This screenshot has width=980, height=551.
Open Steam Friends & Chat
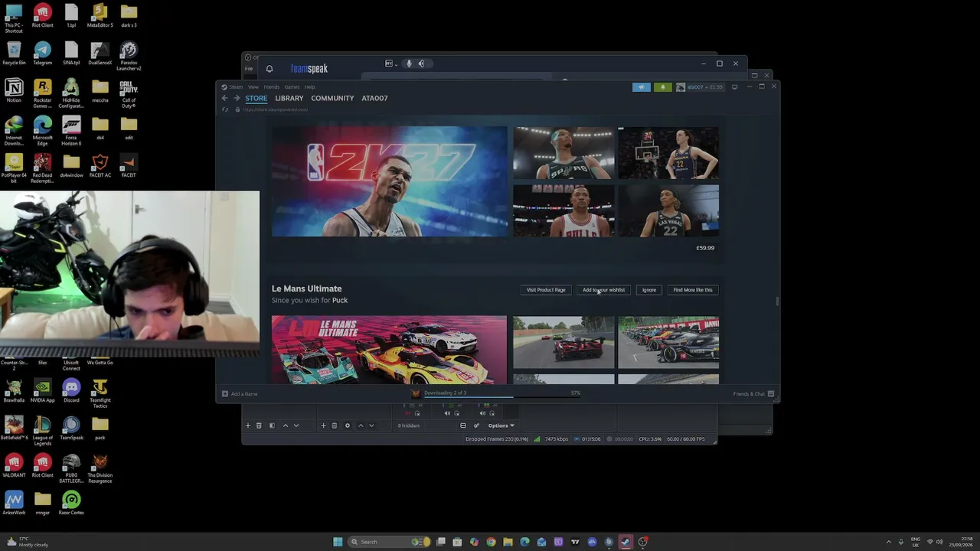pyautogui.click(x=753, y=394)
